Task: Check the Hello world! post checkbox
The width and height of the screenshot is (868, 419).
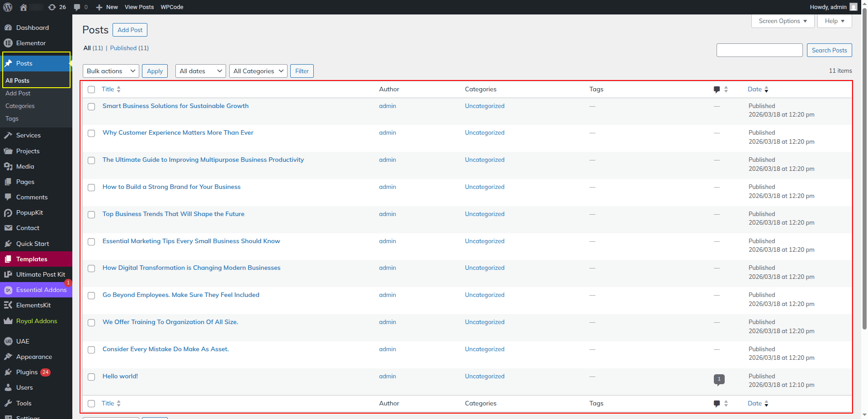Action: pyautogui.click(x=91, y=377)
